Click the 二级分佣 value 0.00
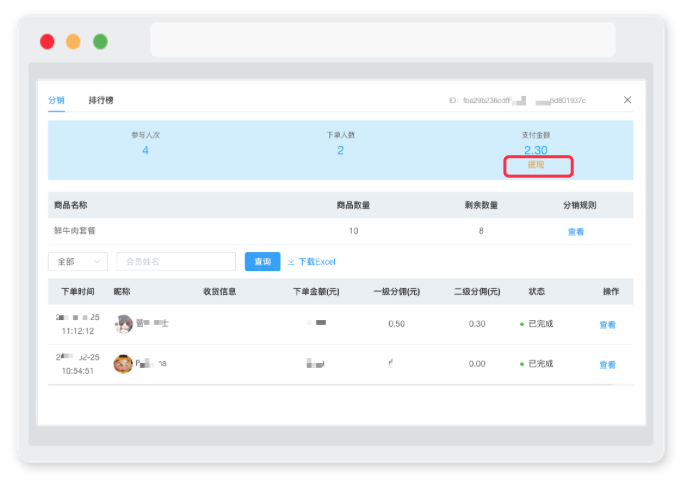The image size is (684, 483). (x=477, y=364)
